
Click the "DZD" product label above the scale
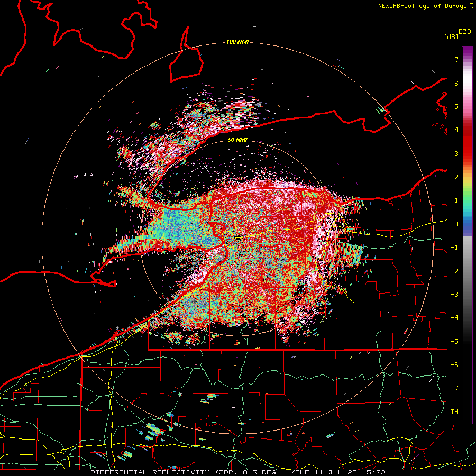pyautogui.click(x=465, y=32)
